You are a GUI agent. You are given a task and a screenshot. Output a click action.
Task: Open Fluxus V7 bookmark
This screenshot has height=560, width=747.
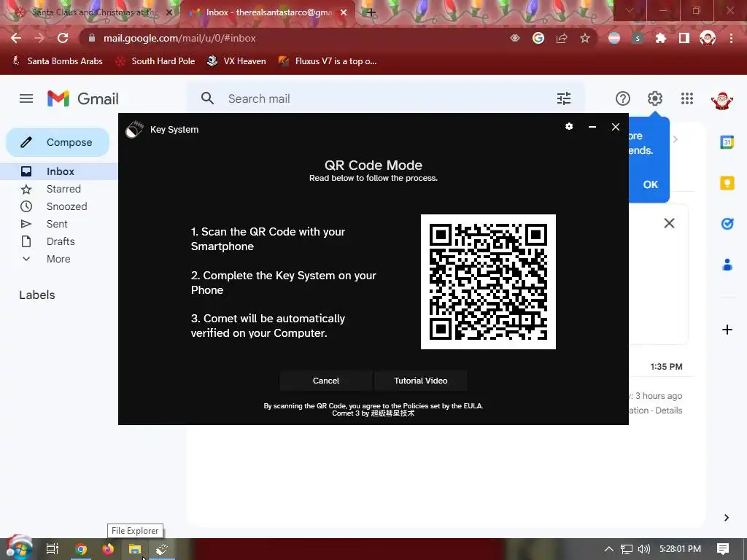pyautogui.click(x=328, y=61)
